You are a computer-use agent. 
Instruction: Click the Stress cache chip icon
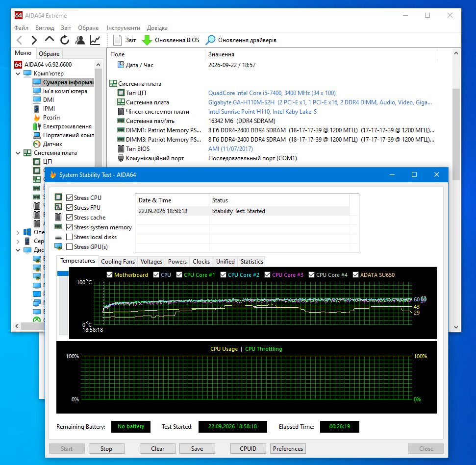[58, 217]
